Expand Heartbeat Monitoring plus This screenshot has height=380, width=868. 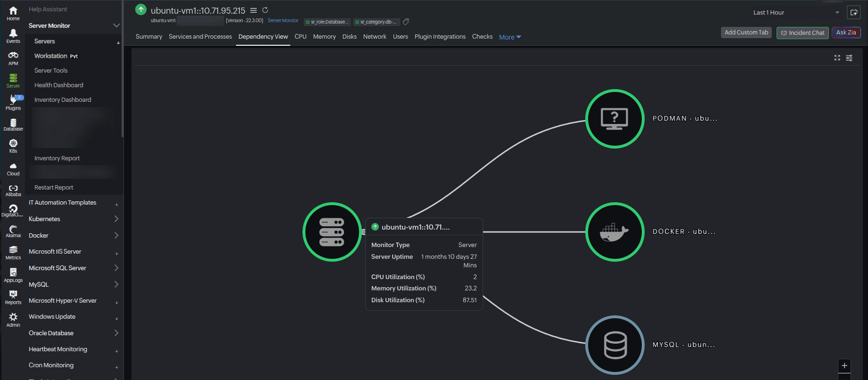click(117, 351)
